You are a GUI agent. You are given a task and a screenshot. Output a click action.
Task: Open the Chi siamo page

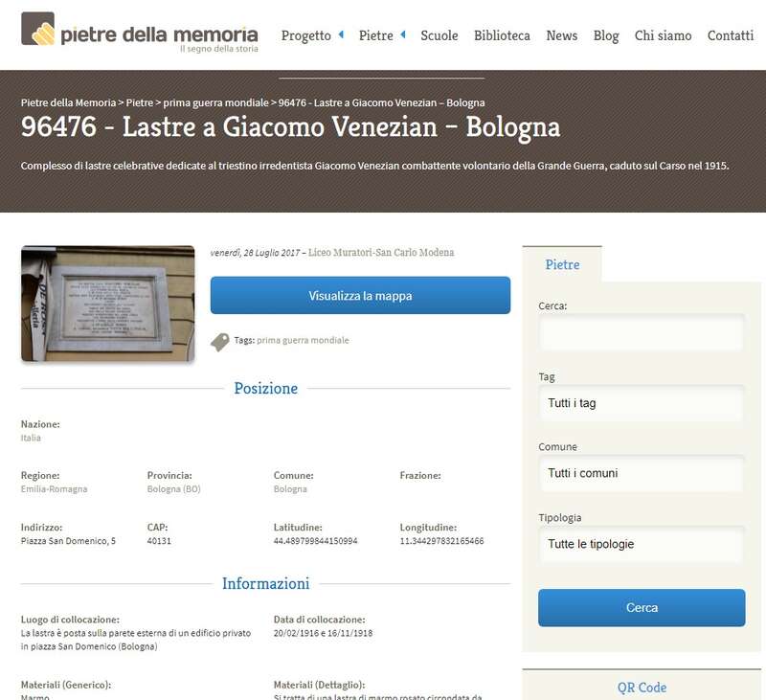click(x=663, y=35)
